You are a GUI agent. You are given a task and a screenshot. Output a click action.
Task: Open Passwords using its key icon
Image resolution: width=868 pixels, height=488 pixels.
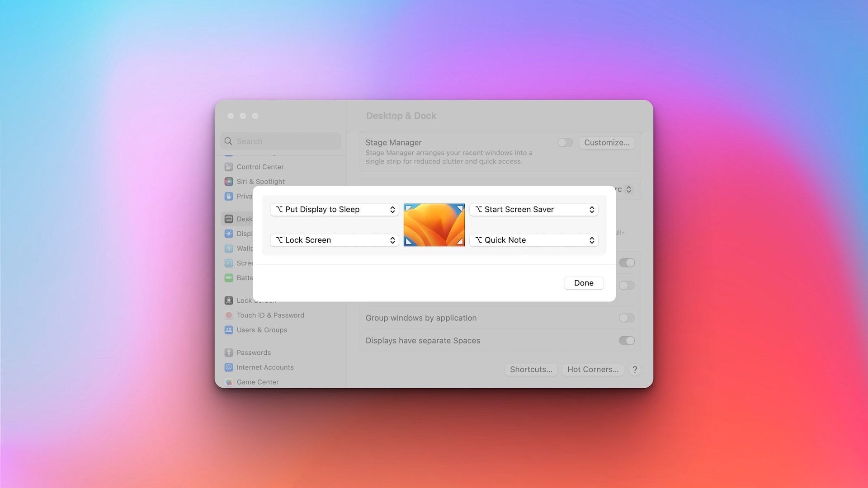click(229, 352)
